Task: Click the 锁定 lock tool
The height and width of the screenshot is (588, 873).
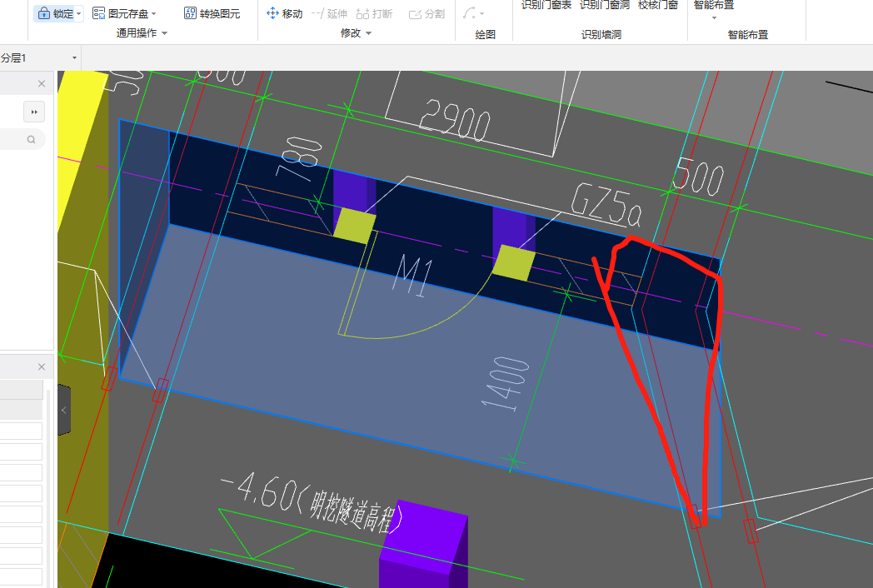Action: coord(55,13)
